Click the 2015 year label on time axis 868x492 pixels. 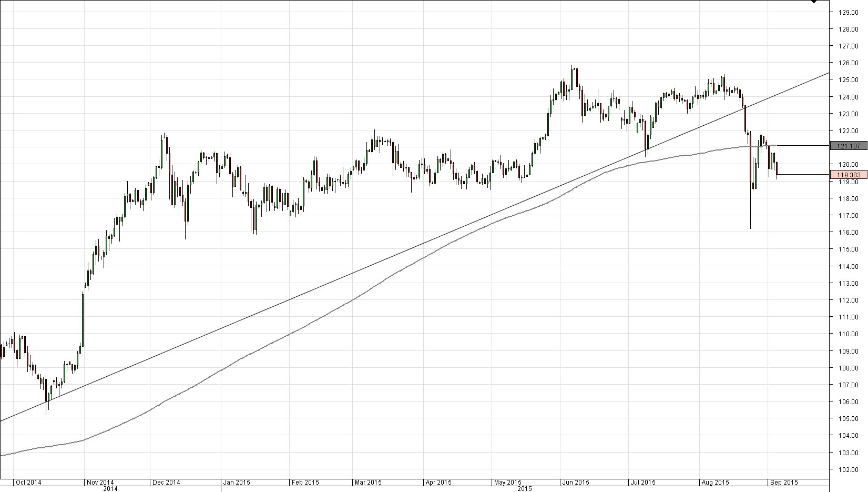click(x=525, y=489)
